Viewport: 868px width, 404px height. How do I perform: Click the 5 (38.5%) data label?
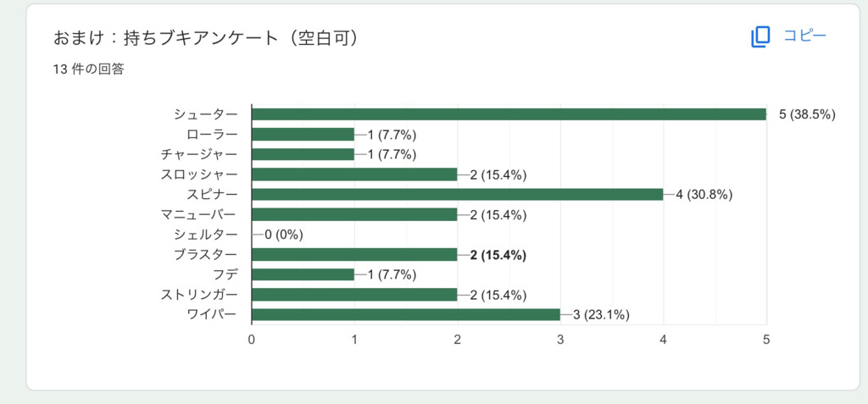807,114
